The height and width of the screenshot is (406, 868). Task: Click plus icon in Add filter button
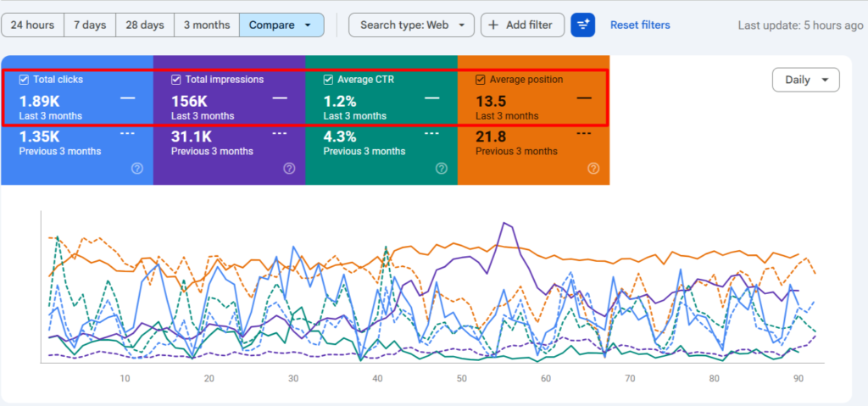(x=493, y=25)
